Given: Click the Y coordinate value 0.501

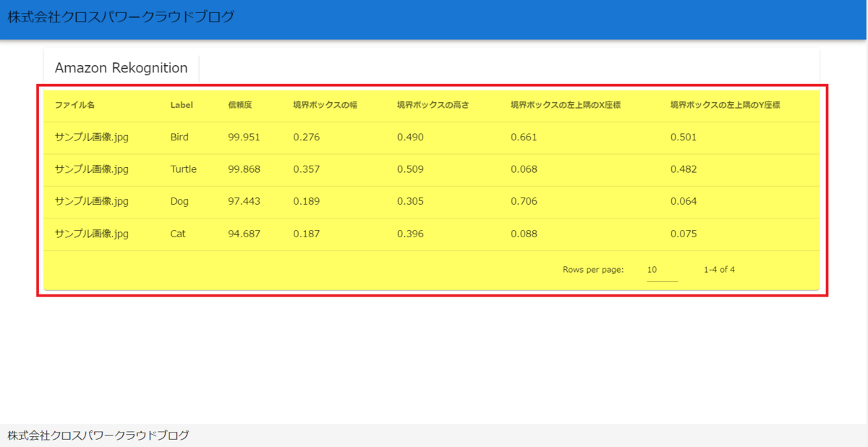Looking at the screenshot, I should tap(684, 137).
